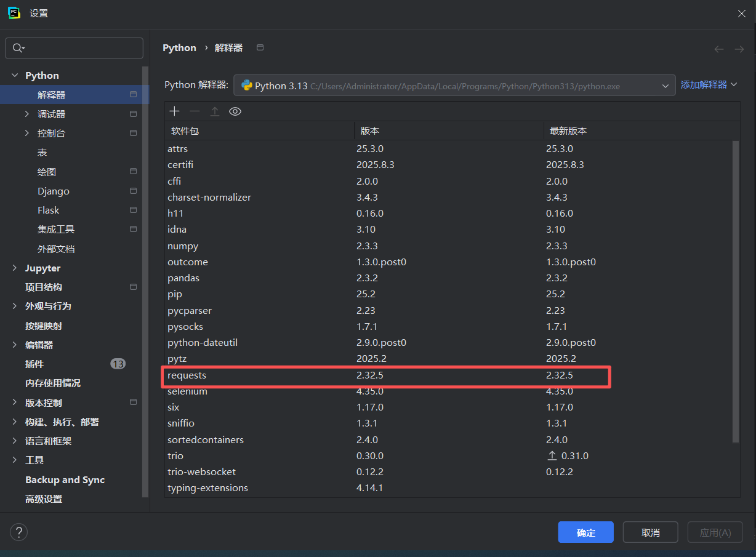Image resolution: width=756 pixels, height=557 pixels.
Task: Click the project icon on 控制台 row
Action: tap(133, 133)
